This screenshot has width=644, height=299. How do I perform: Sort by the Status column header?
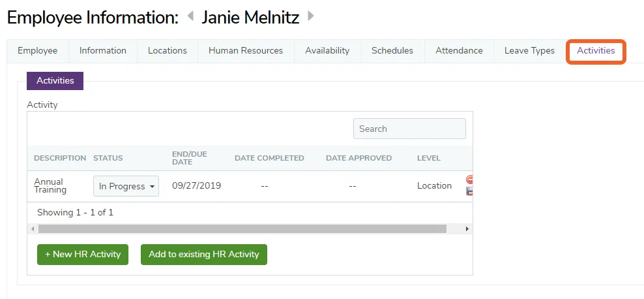click(108, 159)
